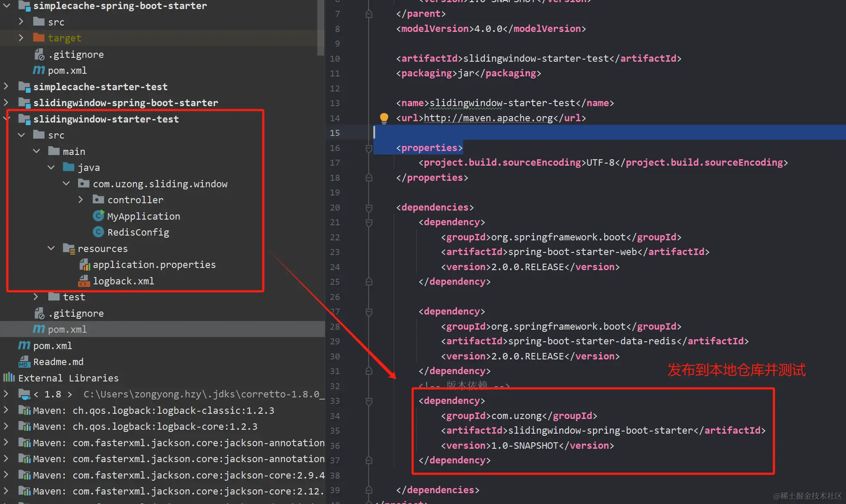The width and height of the screenshot is (846, 504).
Task: Click the External Libraries icon
Action: (9, 378)
